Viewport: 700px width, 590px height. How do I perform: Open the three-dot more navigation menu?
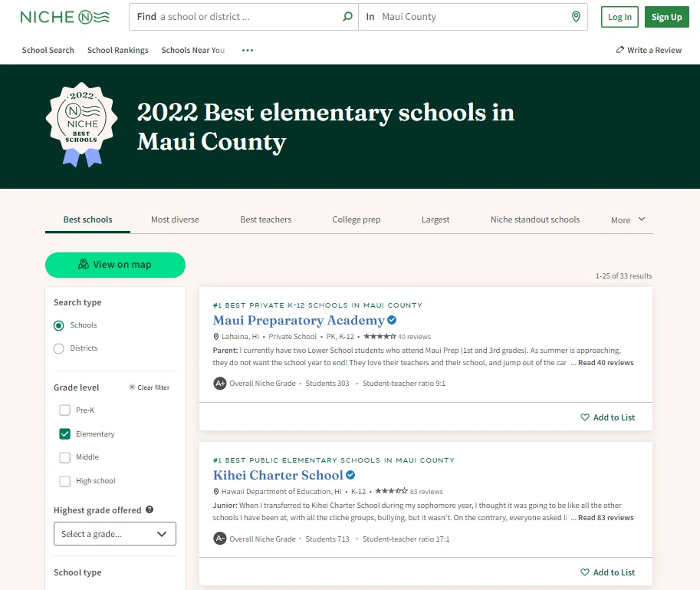coord(248,50)
